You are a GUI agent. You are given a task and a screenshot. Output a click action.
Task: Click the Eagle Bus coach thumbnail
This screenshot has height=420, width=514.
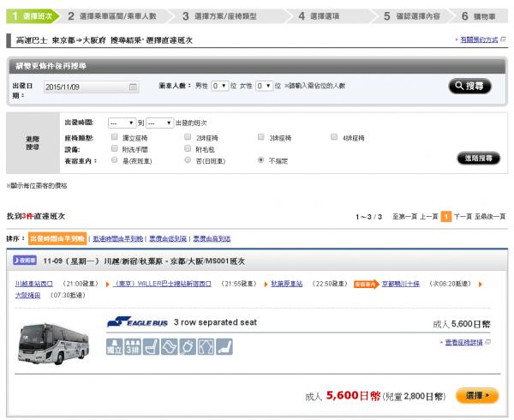[54, 343]
